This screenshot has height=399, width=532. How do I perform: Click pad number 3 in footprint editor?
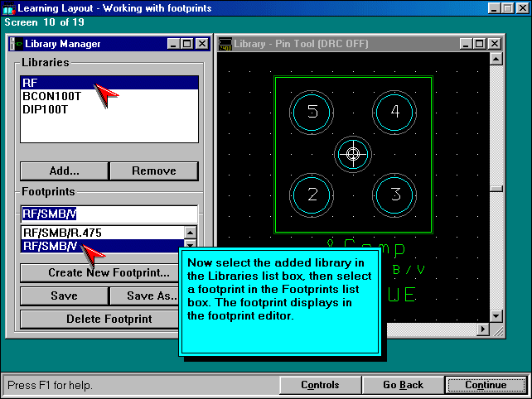tap(394, 195)
